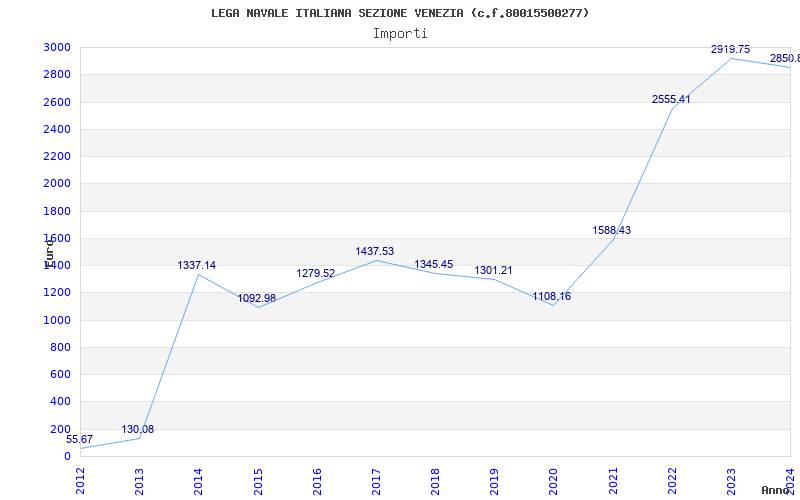Click data label 130.08
Viewport: 800px width, 500px height.
[138, 429]
